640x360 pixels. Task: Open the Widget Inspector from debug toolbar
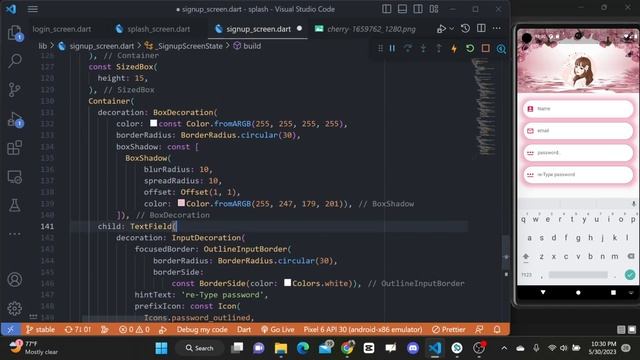(x=501, y=49)
